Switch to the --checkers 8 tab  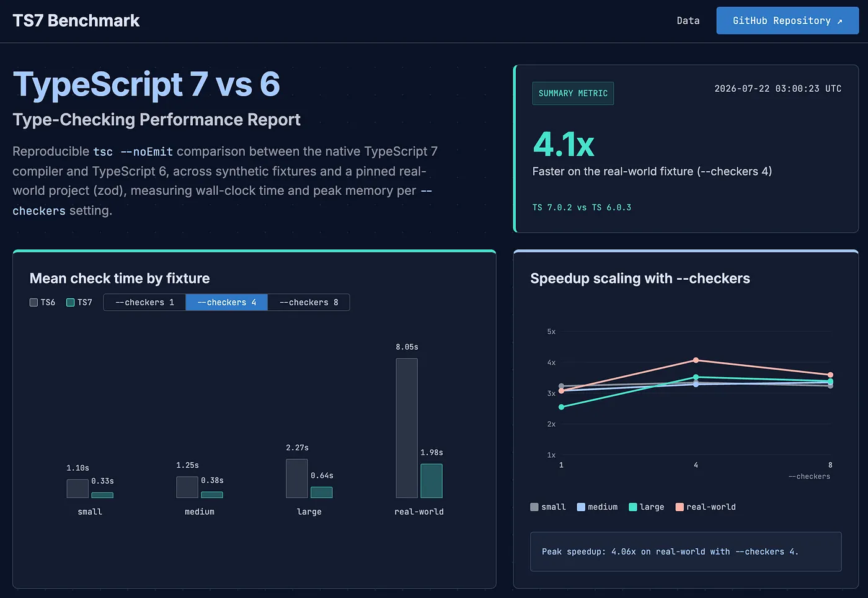[x=309, y=302]
